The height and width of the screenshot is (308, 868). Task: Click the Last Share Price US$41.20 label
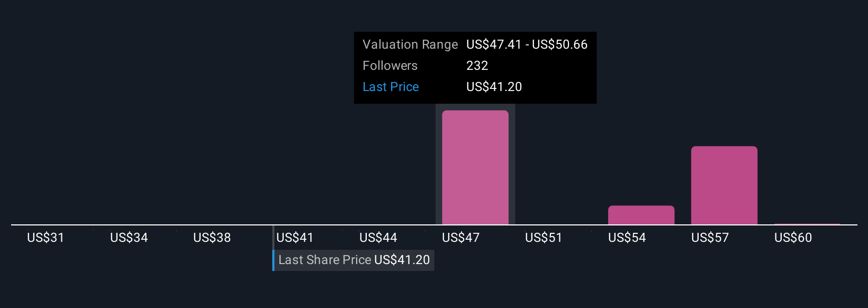[354, 260]
